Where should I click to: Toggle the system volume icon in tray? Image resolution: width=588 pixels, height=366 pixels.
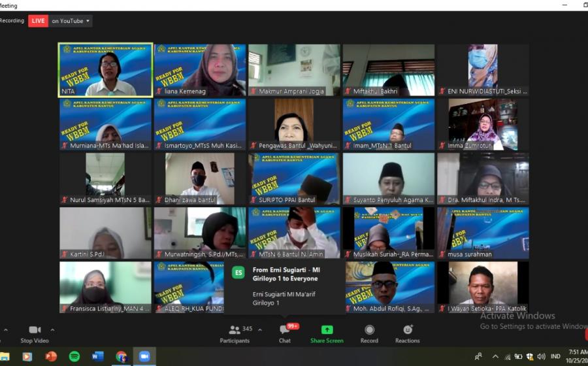[x=541, y=356]
